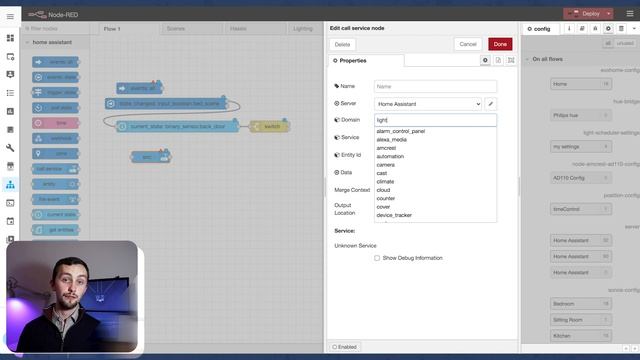Pick device_tracker from the domain list

[394, 215]
